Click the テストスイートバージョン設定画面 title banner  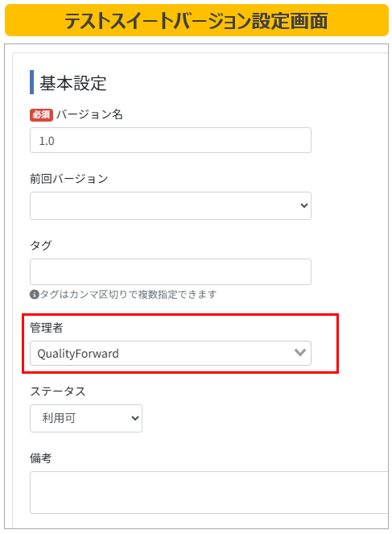pos(196,20)
